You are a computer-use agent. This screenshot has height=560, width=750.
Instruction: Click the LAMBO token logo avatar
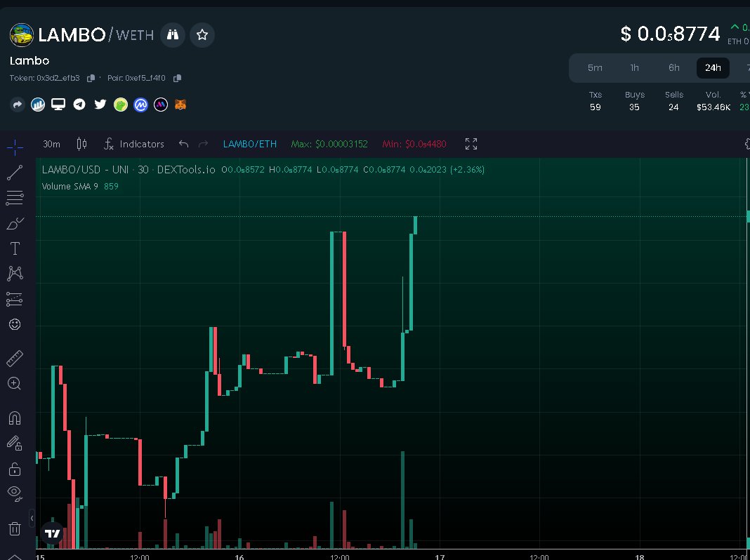(22, 35)
